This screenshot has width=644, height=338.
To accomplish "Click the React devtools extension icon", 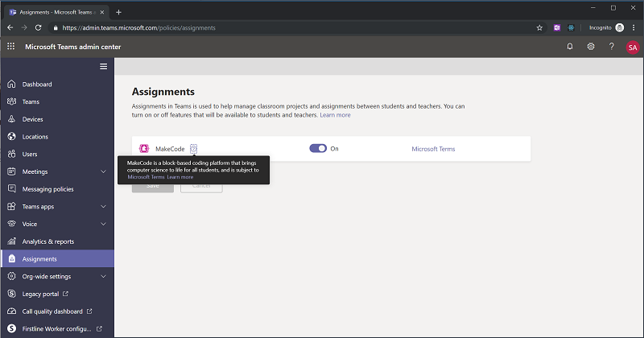I will tap(571, 27).
